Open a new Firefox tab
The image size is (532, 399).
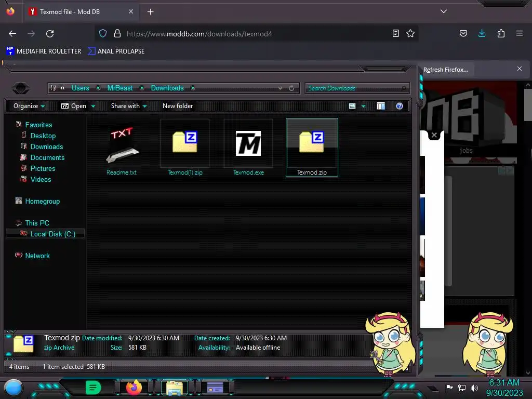150,12
